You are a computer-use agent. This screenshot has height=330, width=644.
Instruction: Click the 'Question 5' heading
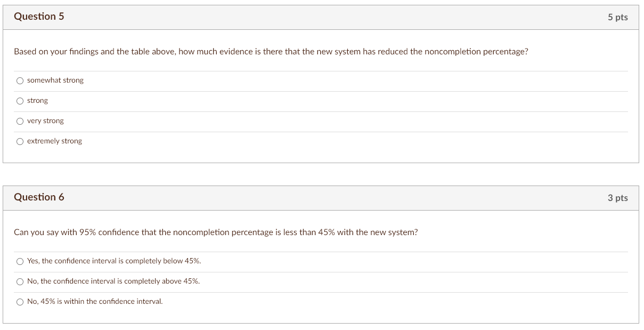click(x=39, y=17)
